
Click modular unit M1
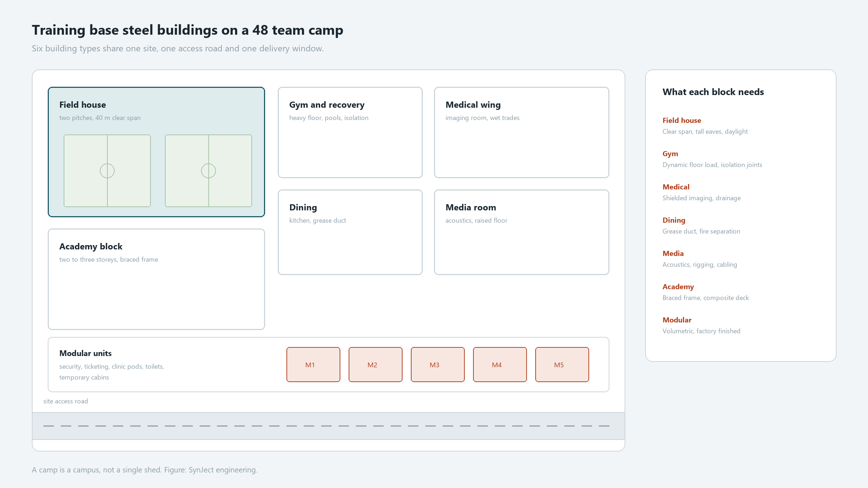[x=313, y=364]
